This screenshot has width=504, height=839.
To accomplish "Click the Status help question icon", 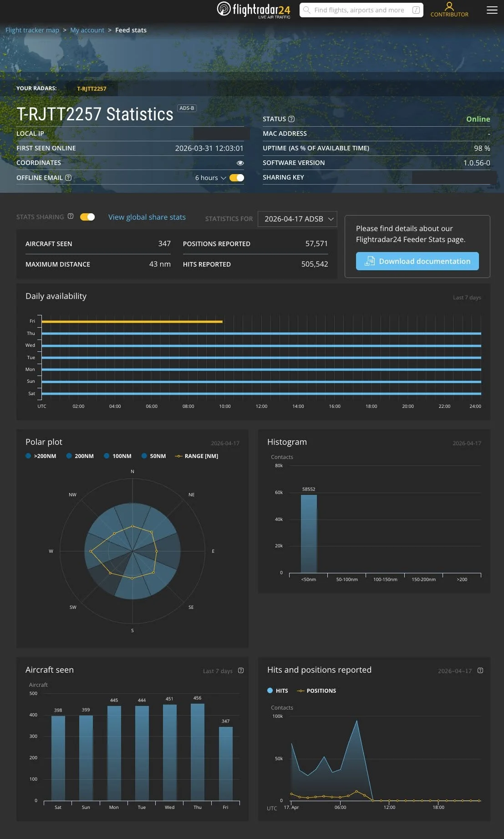I will [x=291, y=119].
